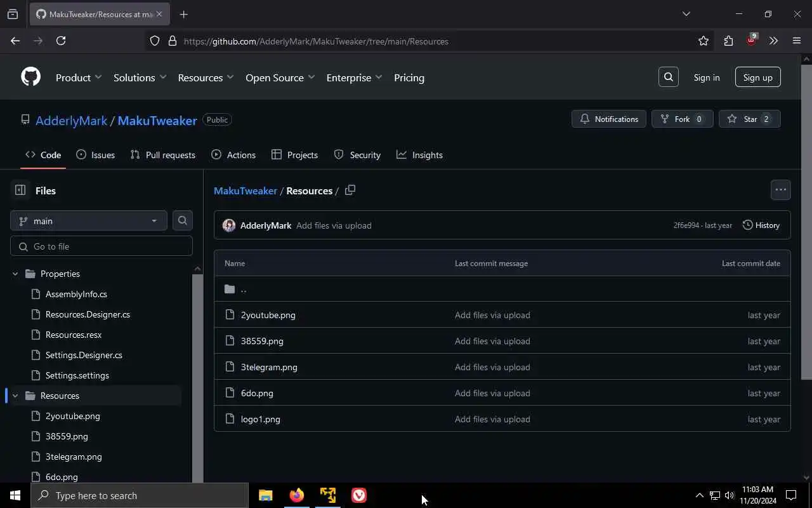Viewport: 812px width, 508px height.
Task: Click the file icon beside logo1.png
Action: coord(230,419)
